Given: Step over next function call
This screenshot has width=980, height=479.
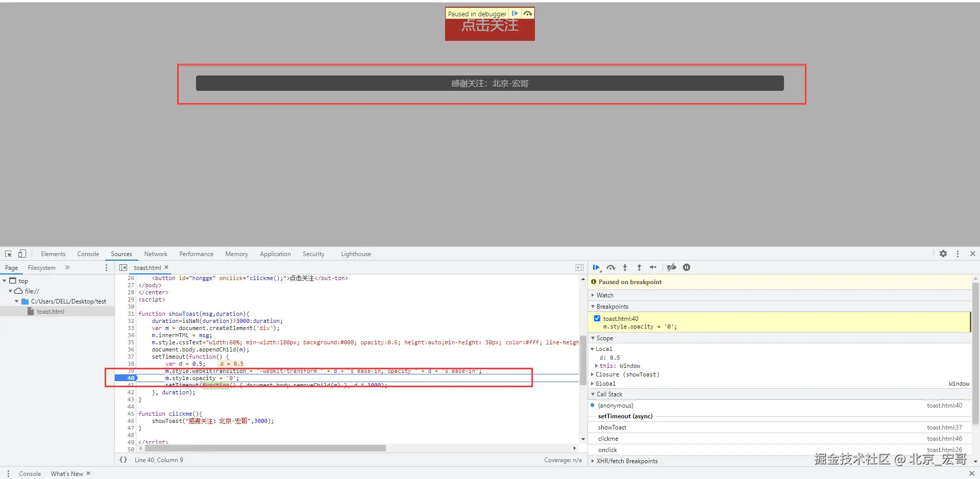Looking at the screenshot, I should pos(610,267).
